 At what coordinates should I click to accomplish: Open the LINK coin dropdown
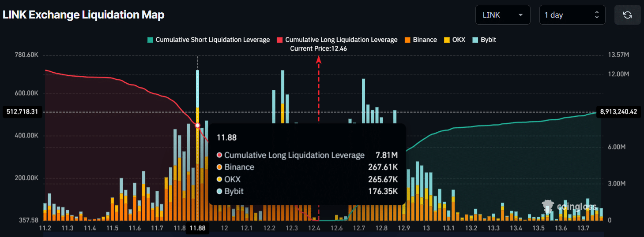point(502,15)
